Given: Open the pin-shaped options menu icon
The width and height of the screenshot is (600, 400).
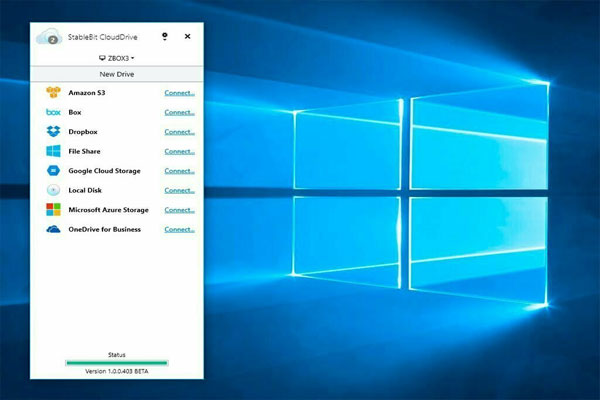Looking at the screenshot, I should (x=165, y=36).
